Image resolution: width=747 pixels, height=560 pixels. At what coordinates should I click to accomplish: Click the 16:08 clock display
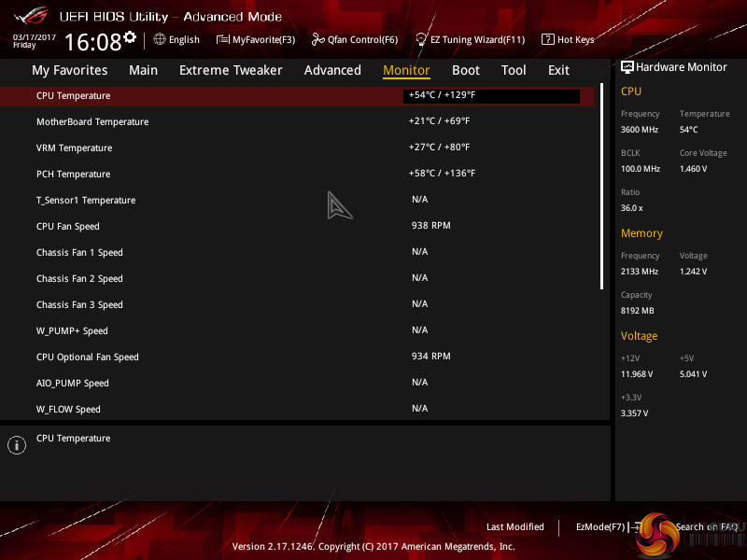(92, 42)
